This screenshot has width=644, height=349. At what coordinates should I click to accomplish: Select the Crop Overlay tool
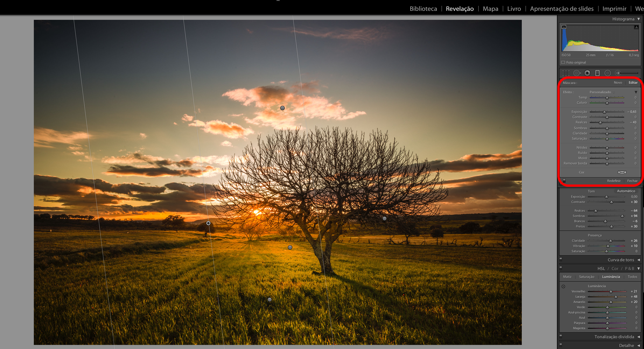(566, 73)
